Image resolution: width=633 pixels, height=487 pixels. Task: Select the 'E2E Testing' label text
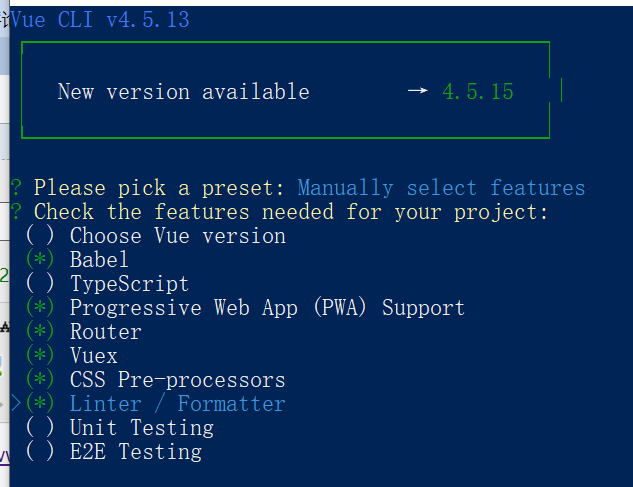pyautogui.click(x=135, y=453)
